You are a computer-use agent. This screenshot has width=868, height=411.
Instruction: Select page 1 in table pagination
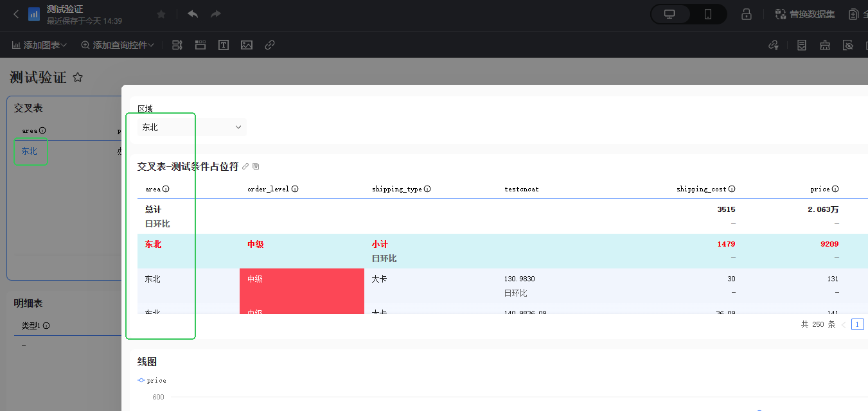[x=857, y=324]
